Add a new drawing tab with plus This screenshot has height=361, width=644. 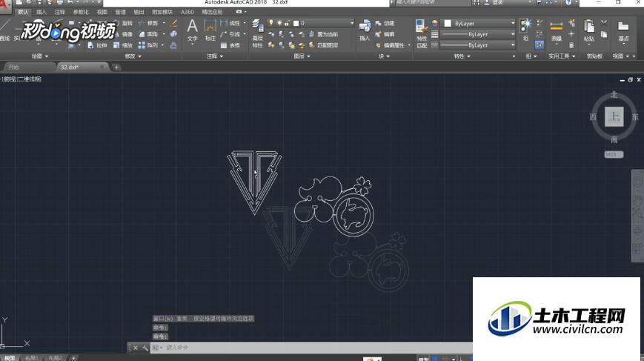[116, 67]
